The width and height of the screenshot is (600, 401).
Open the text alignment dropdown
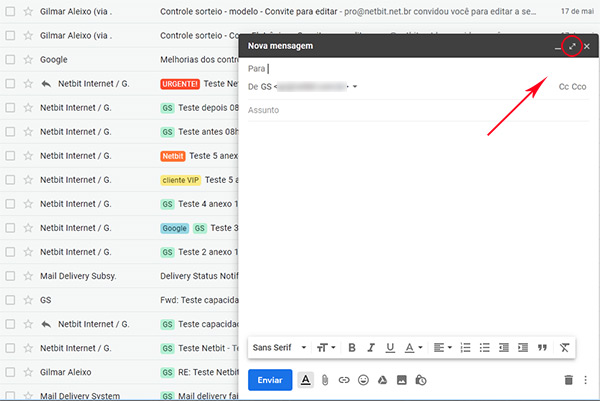coord(442,347)
